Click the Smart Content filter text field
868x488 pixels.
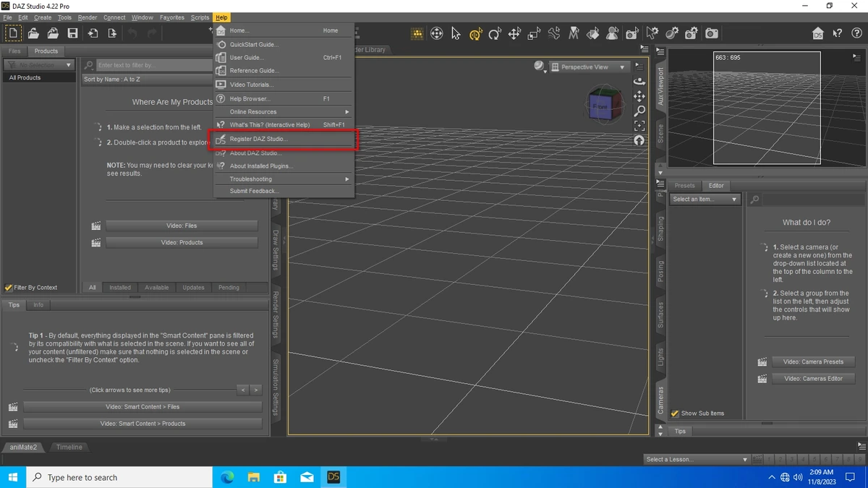(153, 65)
